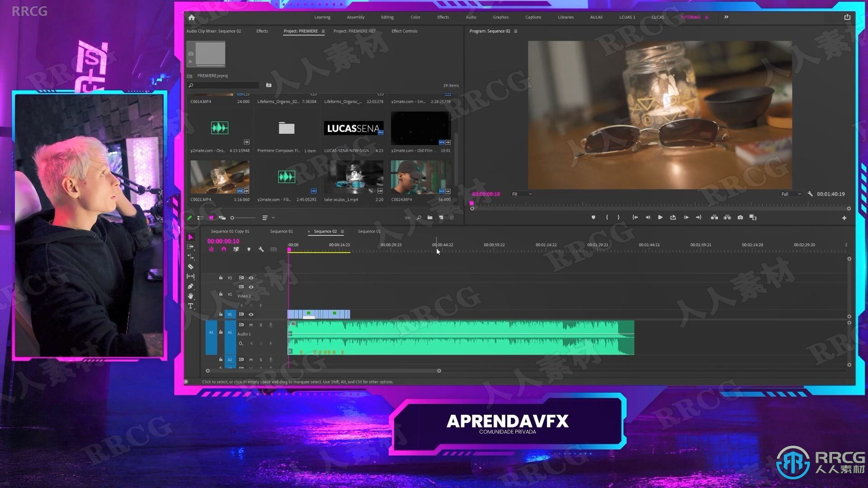Open Program Monitor settings wrench
Image resolution: width=868 pixels, height=488 pixels.
(810, 194)
